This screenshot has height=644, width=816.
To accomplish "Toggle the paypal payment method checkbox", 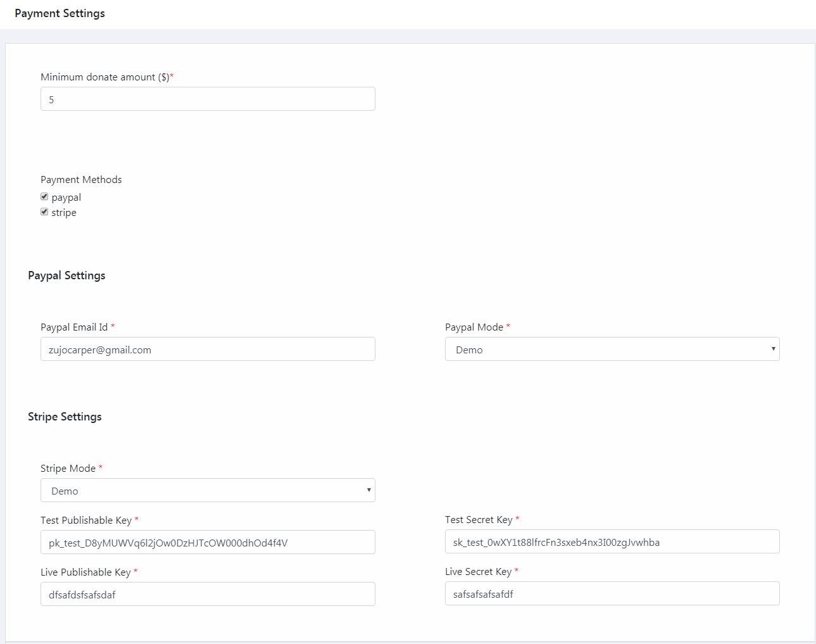I will [x=44, y=197].
